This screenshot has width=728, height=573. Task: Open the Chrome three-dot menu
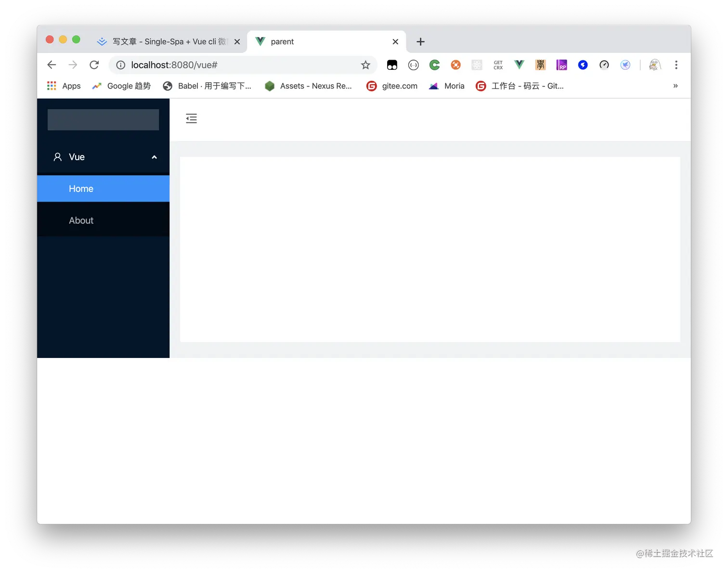click(x=676, y=65)
